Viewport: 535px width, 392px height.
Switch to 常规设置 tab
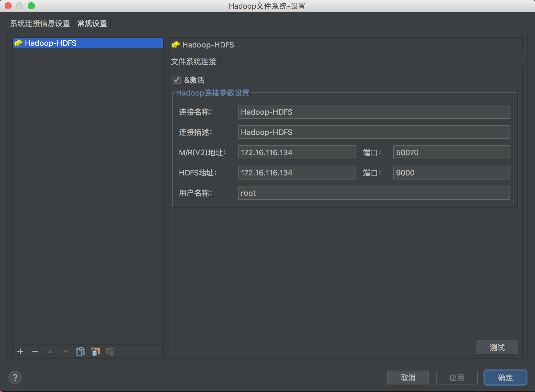pyautogui.click(x=92, y=23)
